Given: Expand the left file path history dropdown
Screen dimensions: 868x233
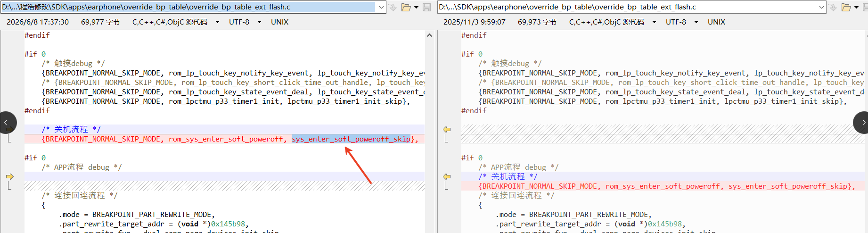Looking at the screenshot, I should point(381,7).
